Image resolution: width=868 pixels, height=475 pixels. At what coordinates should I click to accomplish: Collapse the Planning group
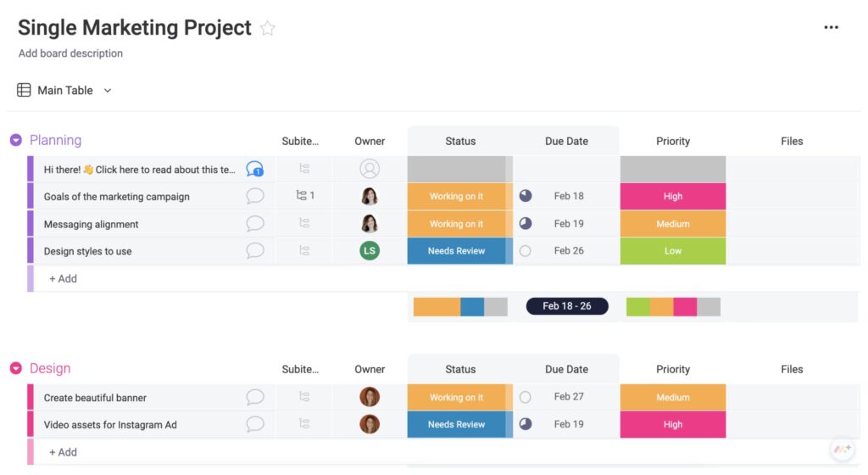pyautogui.click(x=16, y=140)
